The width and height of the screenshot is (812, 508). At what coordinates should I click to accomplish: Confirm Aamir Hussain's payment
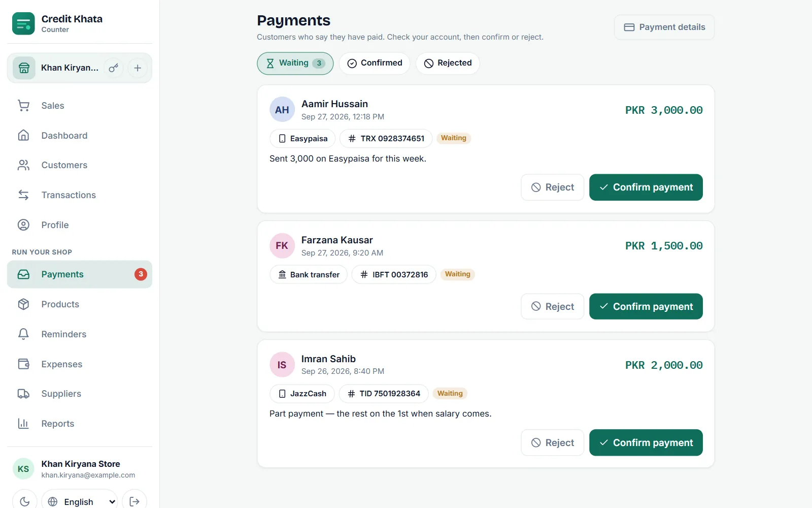pyautogui.click(x=646, y=187)
